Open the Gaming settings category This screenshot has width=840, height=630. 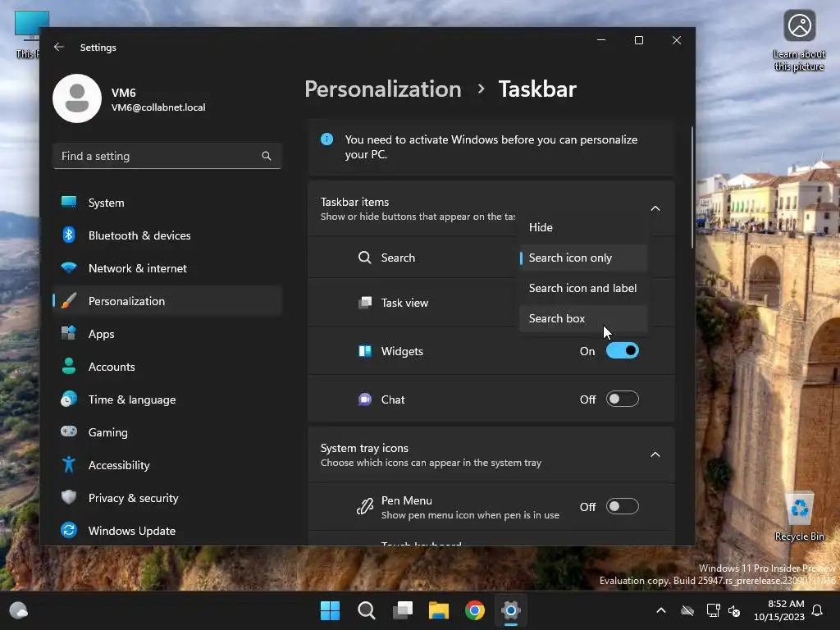167,432
